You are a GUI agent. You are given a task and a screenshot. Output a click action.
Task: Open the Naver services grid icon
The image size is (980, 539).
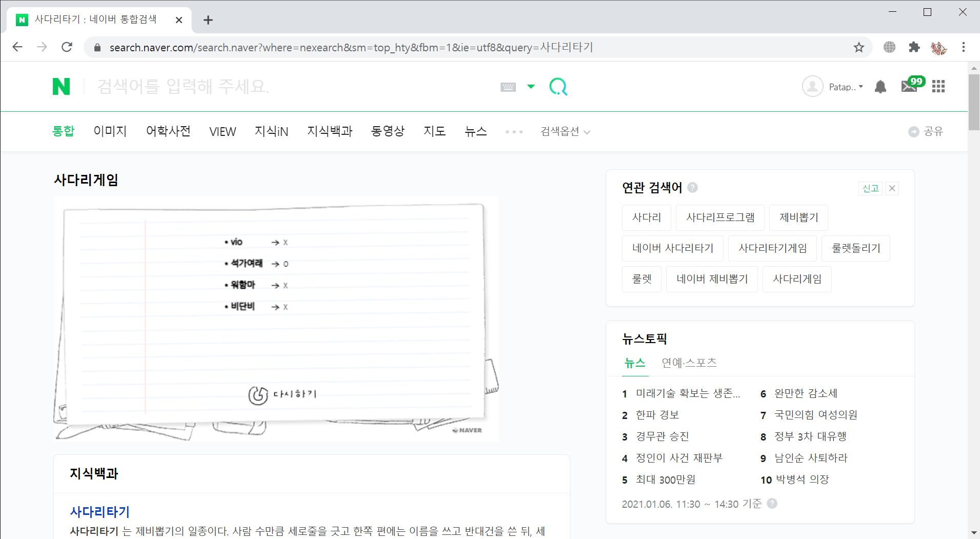pyautogui.click(x=938, y=87)
